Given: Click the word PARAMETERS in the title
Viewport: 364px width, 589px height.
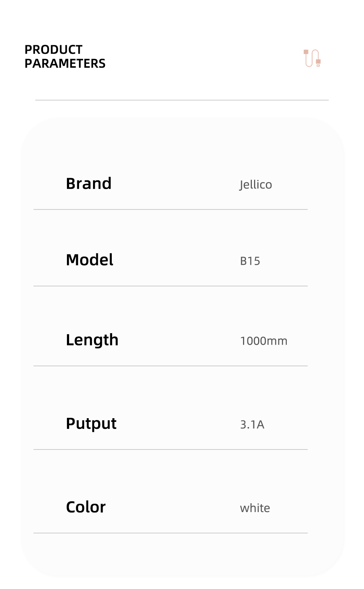Looking at the screenshot, I should 65,63.
